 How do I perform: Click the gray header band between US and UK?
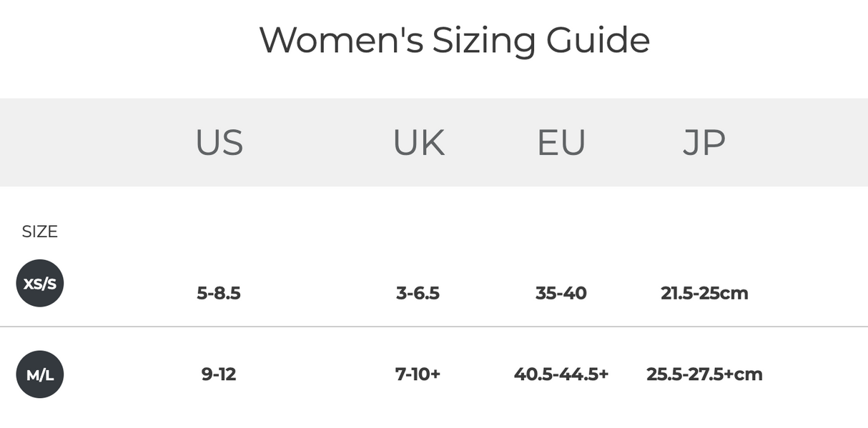click(318, 142)
